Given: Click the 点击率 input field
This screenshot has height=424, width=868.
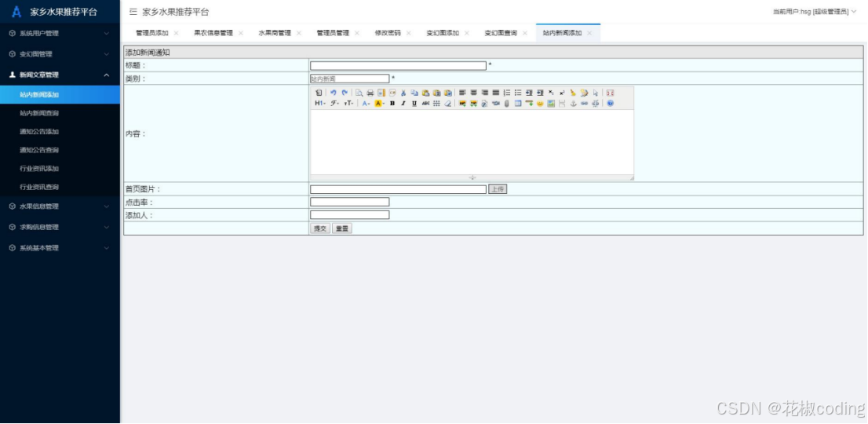Looking at the screenshot, I should tap(350, 202).
